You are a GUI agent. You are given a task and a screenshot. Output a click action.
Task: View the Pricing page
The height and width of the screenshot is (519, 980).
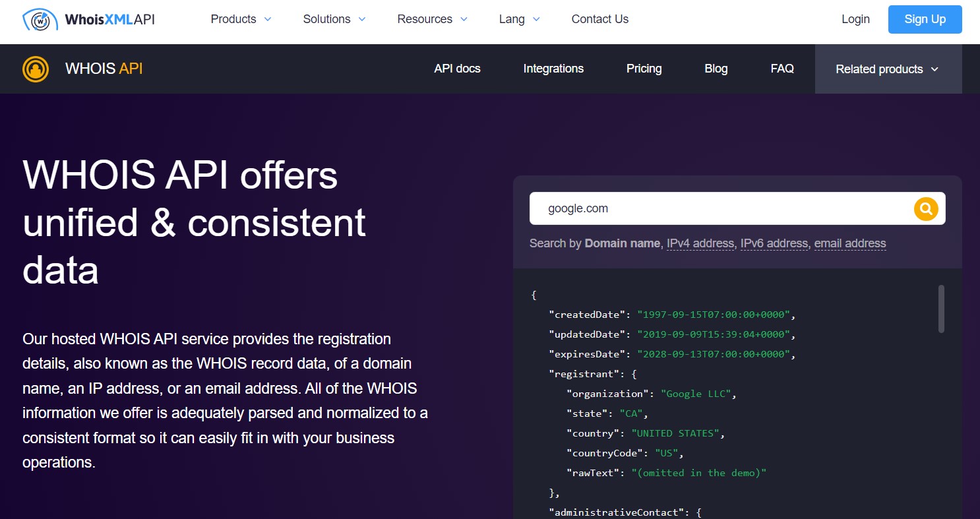click(x=644, y=69)
